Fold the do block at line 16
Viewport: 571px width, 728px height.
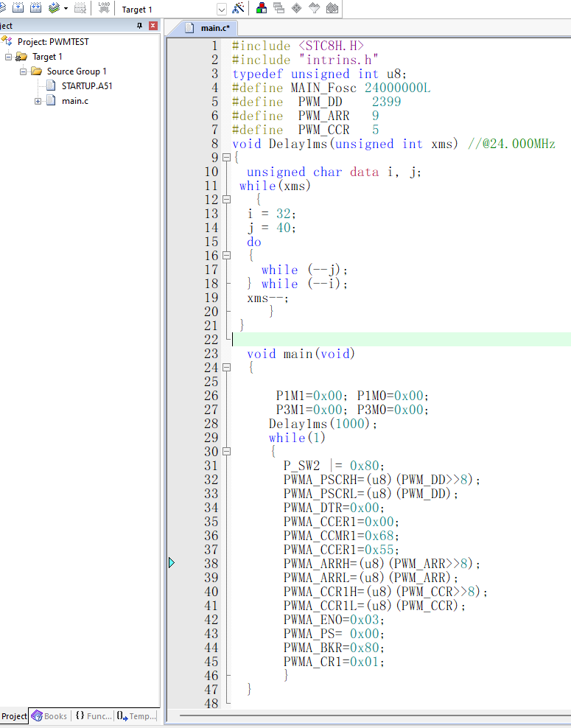click(x=226, y=256)
